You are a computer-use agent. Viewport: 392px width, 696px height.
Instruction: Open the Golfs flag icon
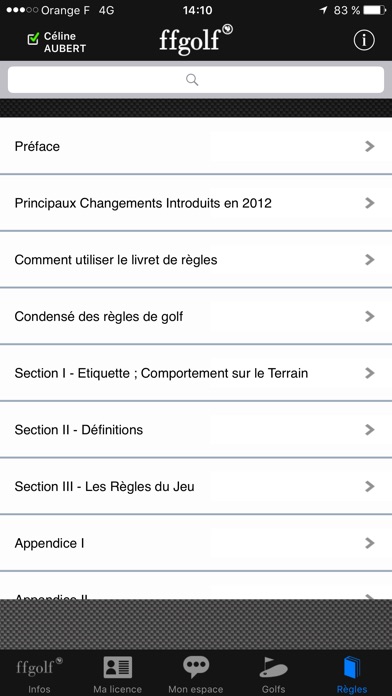273,667
